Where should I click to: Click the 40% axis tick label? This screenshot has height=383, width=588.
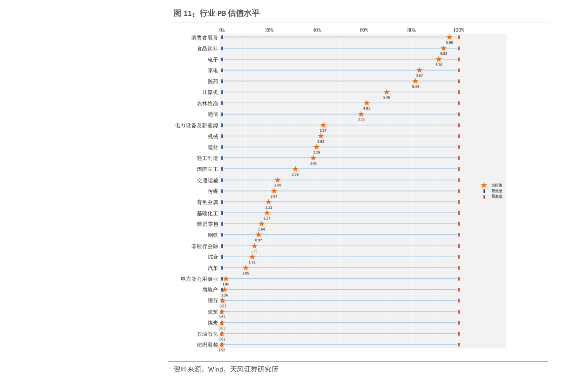point(316,30)
